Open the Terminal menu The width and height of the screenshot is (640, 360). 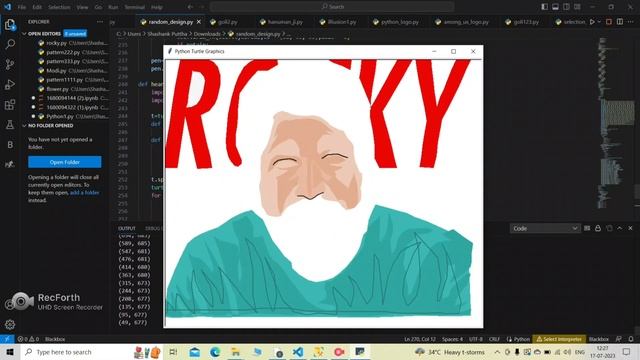134,7
